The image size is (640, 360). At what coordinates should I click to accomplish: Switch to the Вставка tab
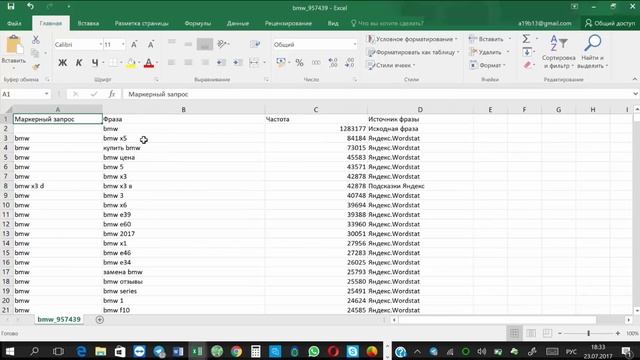(x=88, y=23)
